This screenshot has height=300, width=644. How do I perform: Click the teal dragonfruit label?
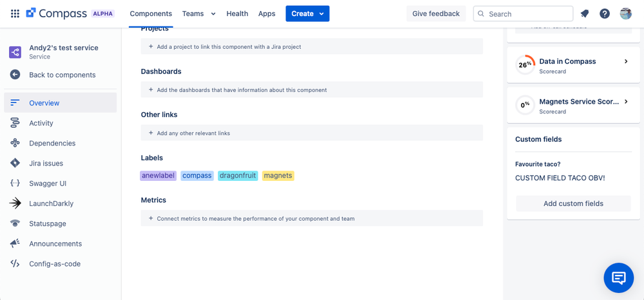tap(238, 176)
